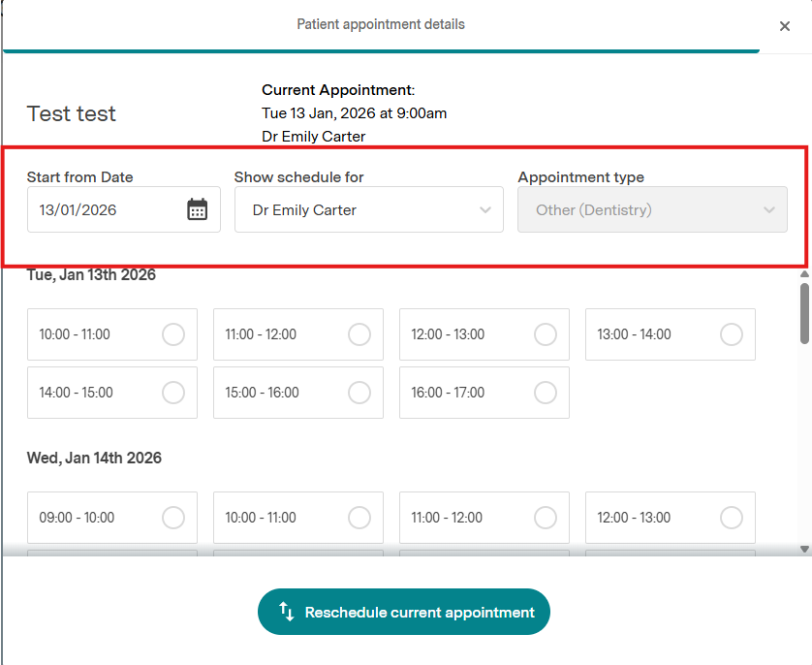This screenshot has height=665, width=812.
Task: Click the scrollbar down arrow
Action: [804, 549]
